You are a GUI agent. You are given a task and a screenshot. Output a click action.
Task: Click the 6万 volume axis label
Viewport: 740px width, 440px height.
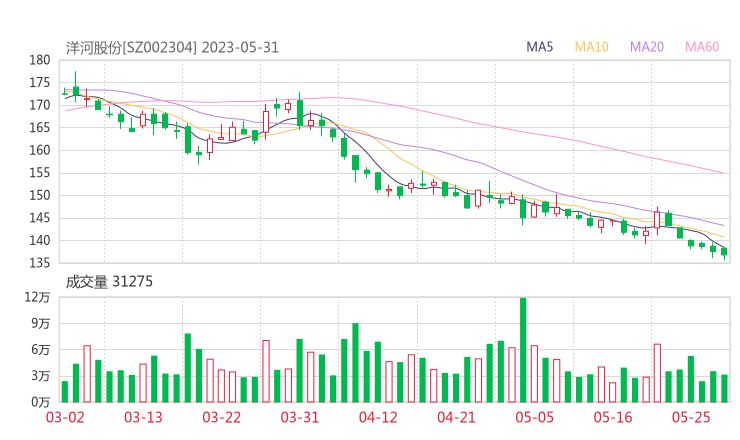click(x=41, y=350)
